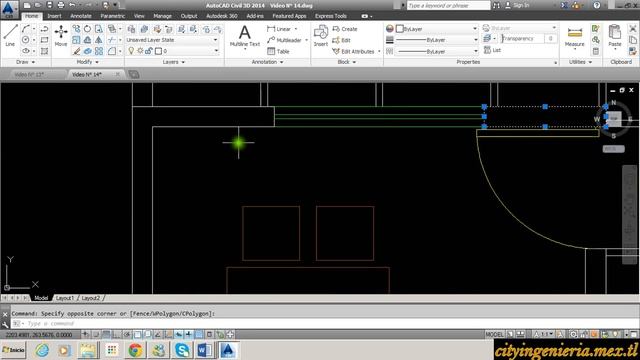The image size is (640, 360).
Task: Toggle layer lock padlock icon
Action: click(149, 51)
